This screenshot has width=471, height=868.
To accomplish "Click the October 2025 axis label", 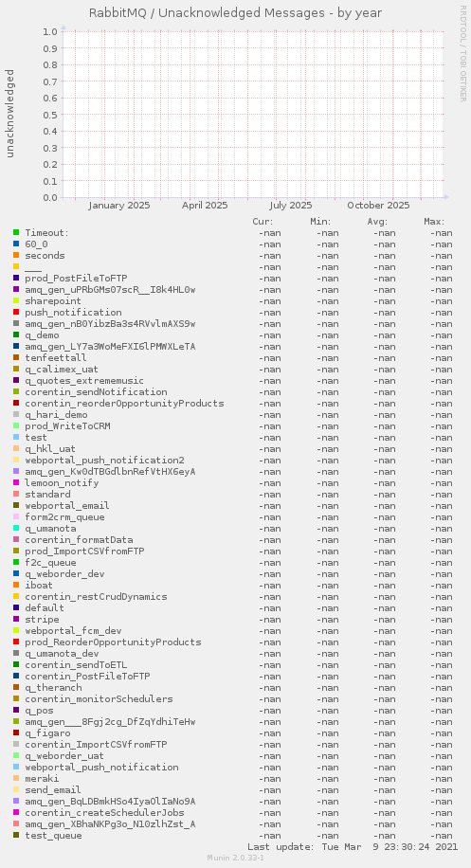I will point(378,206).
